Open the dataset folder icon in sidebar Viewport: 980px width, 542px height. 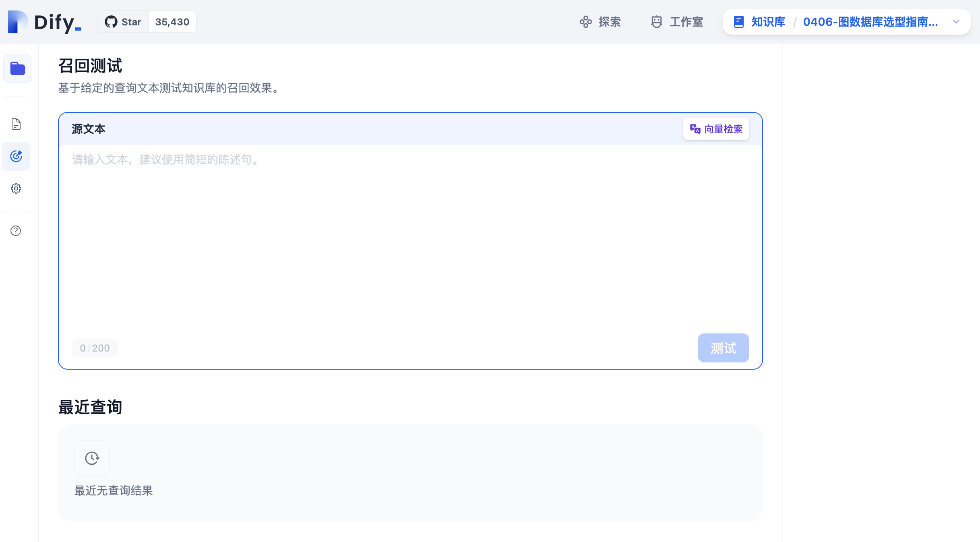[x=17, y=68]
